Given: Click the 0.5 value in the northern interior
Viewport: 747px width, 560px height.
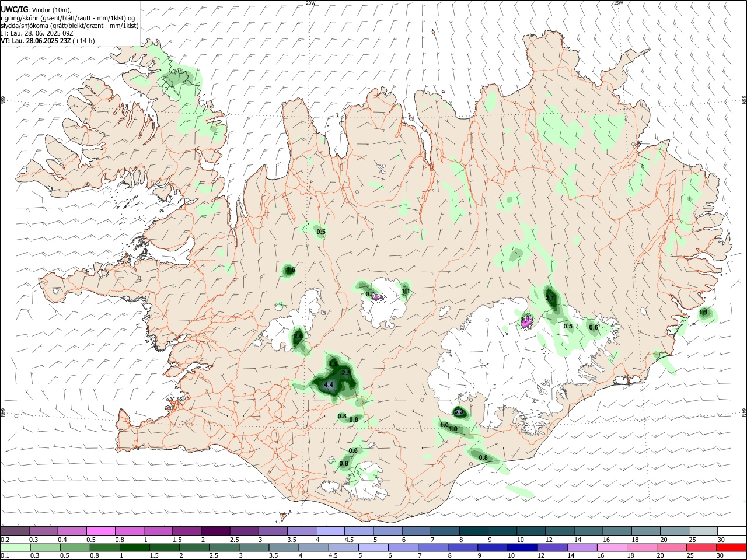Looking at the screenshot, I should [321, 232].
